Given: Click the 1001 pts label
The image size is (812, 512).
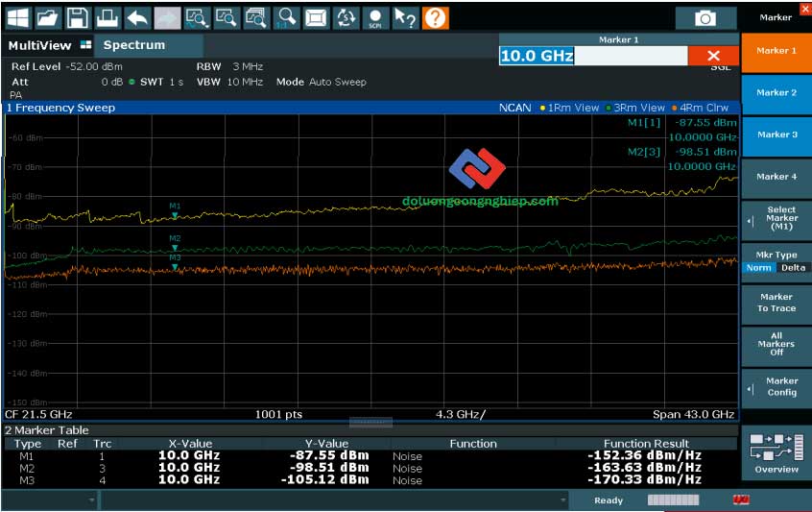Looking at the screenshot, I should click(278, 414).
